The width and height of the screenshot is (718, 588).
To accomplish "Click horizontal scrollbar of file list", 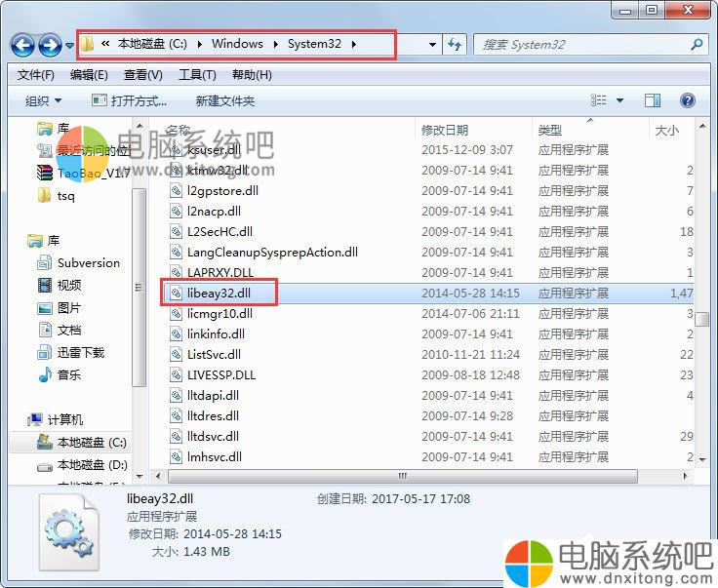I will [x=403, y=476].
